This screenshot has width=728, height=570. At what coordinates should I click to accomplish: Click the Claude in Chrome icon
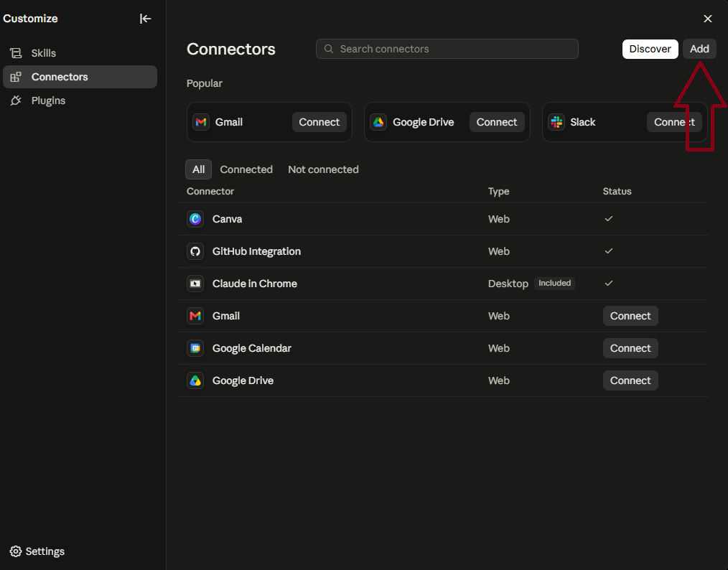point(195,283)
